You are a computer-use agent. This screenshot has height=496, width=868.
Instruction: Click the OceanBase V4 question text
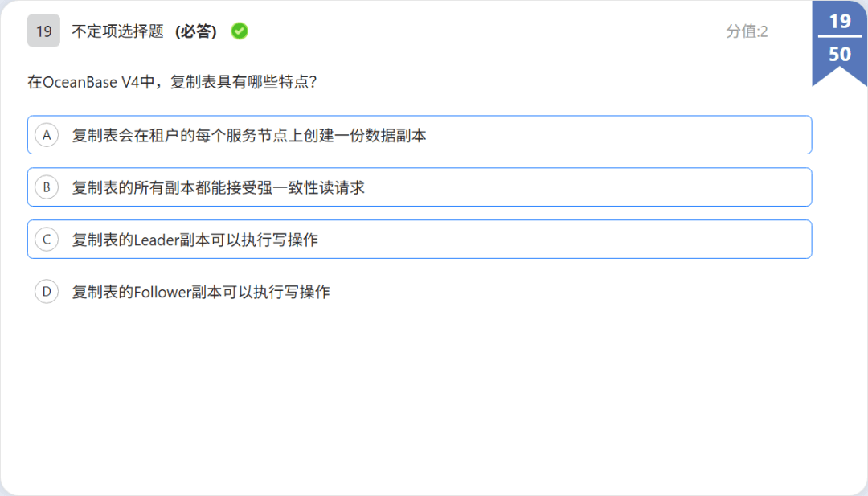(172, 83)
